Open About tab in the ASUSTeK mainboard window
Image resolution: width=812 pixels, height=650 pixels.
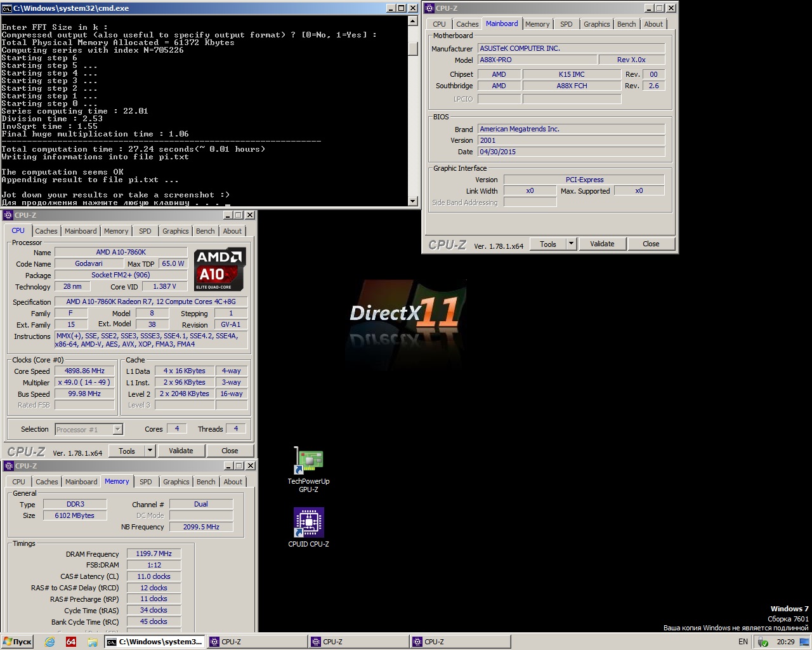click(653, 24)
